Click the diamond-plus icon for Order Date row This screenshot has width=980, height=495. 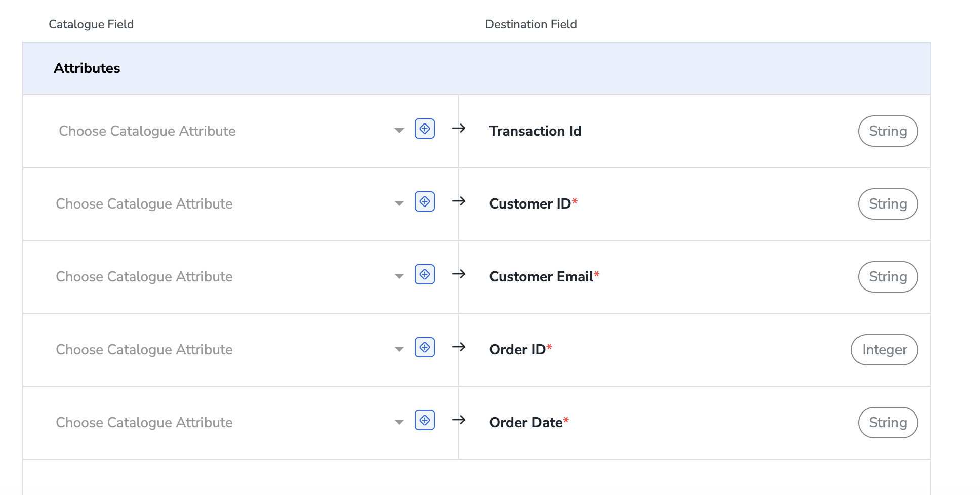point(425,420)
